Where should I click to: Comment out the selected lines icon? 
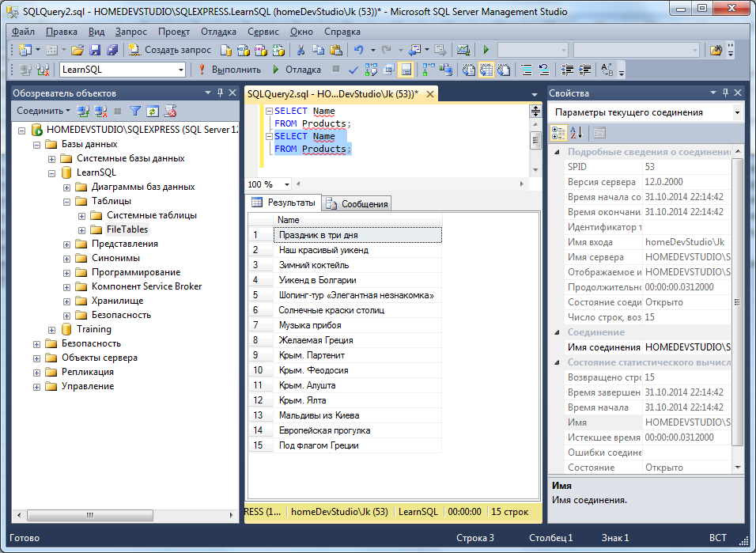527,70
